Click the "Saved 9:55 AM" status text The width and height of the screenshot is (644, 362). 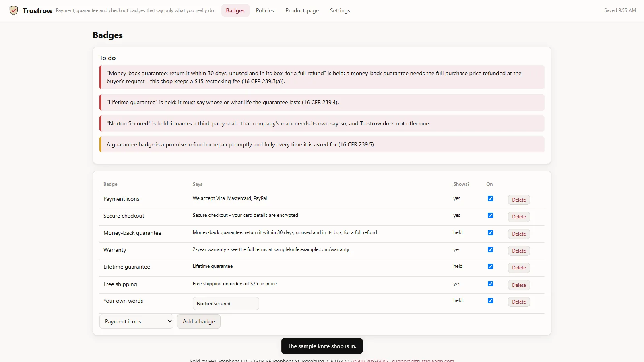(x=620, y=10)
